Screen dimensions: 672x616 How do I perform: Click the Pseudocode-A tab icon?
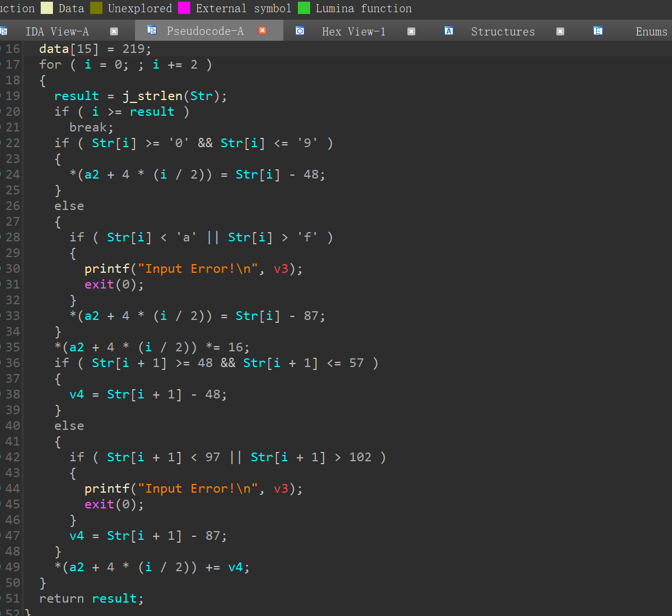point(152,31)
